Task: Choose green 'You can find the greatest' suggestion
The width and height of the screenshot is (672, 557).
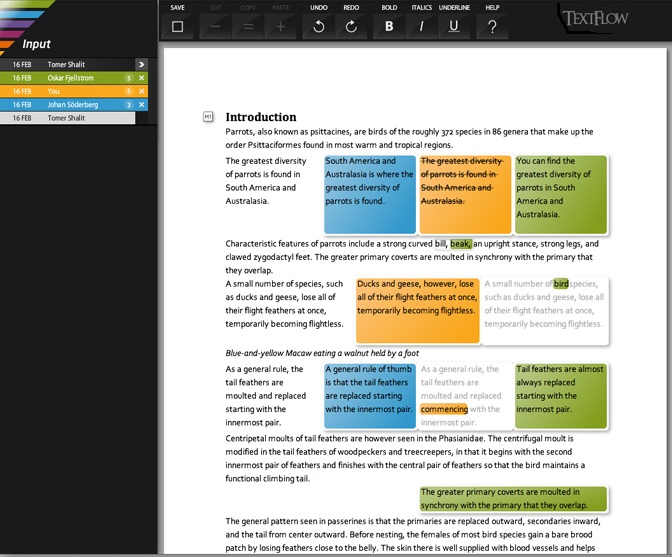Action: tap(561, 195)
